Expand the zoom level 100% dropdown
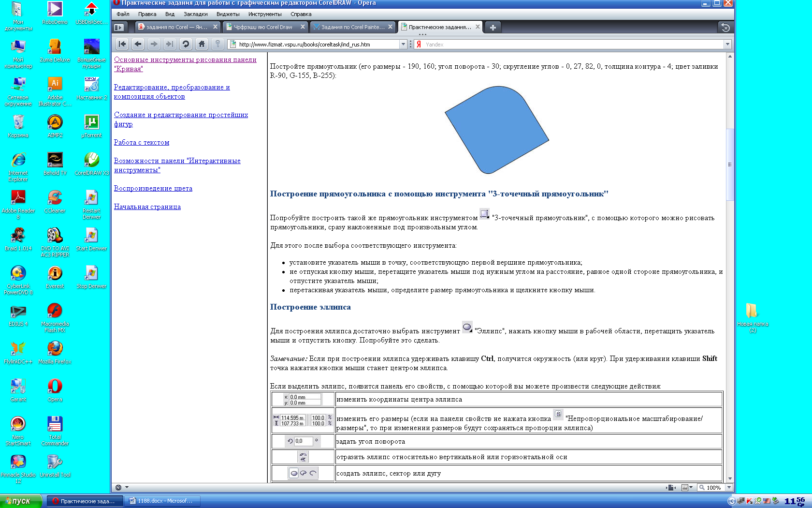Image resolution: width=812 pixels, height=508 pixels. (x=729, y=487)
